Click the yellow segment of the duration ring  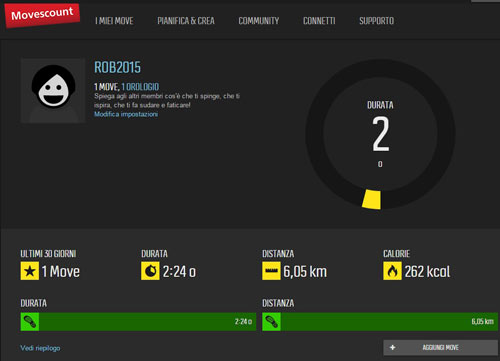pos(372,199)
